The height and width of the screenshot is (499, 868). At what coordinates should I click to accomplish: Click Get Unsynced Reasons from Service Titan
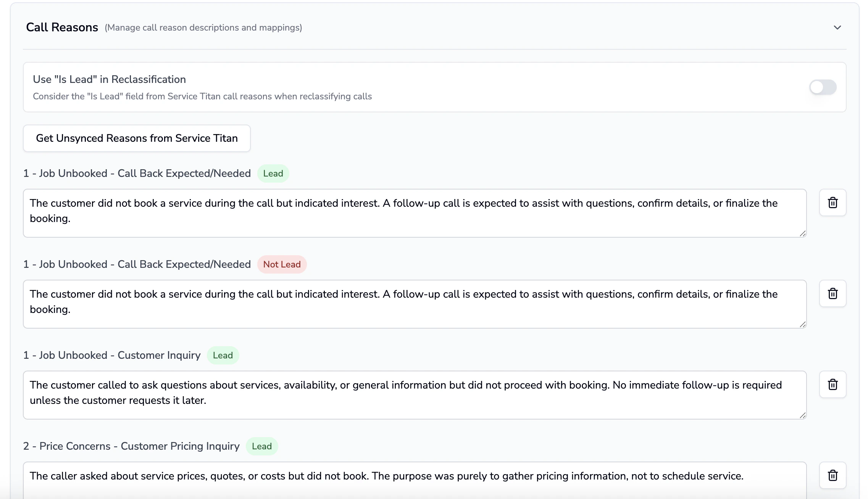pyautogui.click(x=137, y=138)
